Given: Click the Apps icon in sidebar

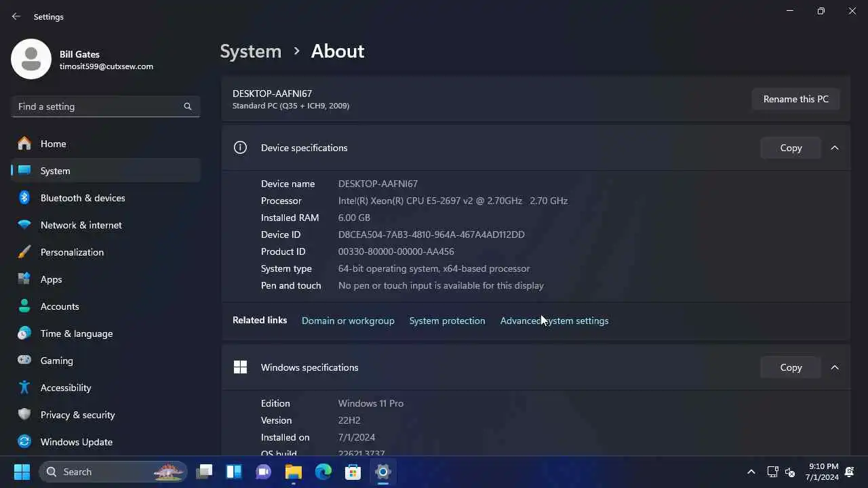Looking at the screenshot, I should click(24, 279).
